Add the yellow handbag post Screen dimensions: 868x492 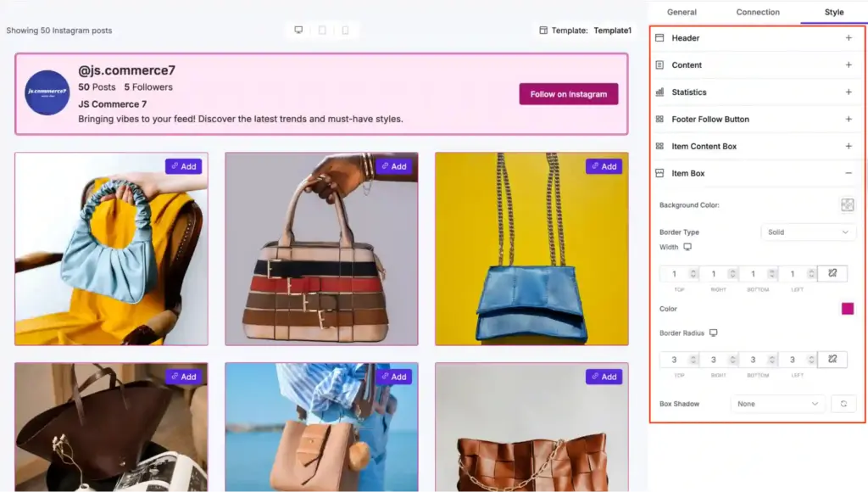[x=604, y=166]
